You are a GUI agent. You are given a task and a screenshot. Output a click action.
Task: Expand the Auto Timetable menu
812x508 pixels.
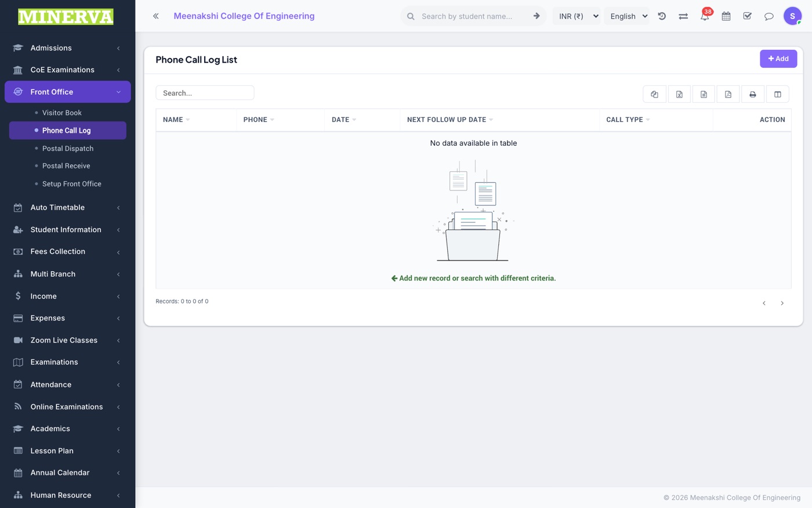tap(68, 208)
